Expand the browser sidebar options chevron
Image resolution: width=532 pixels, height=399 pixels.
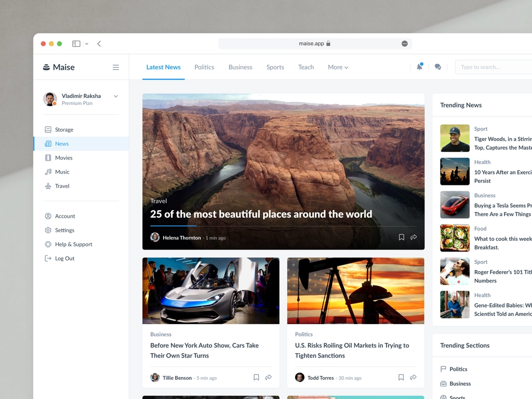[x=87, y=44]
